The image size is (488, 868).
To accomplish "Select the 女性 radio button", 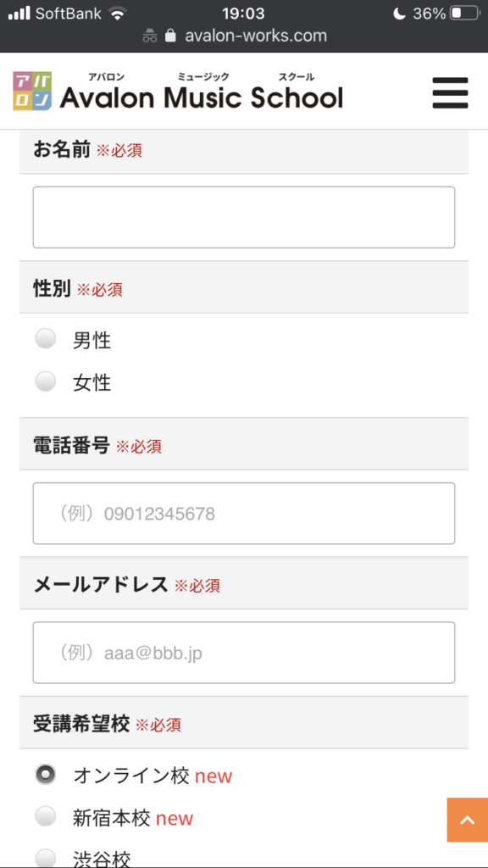I will [46, 381].
